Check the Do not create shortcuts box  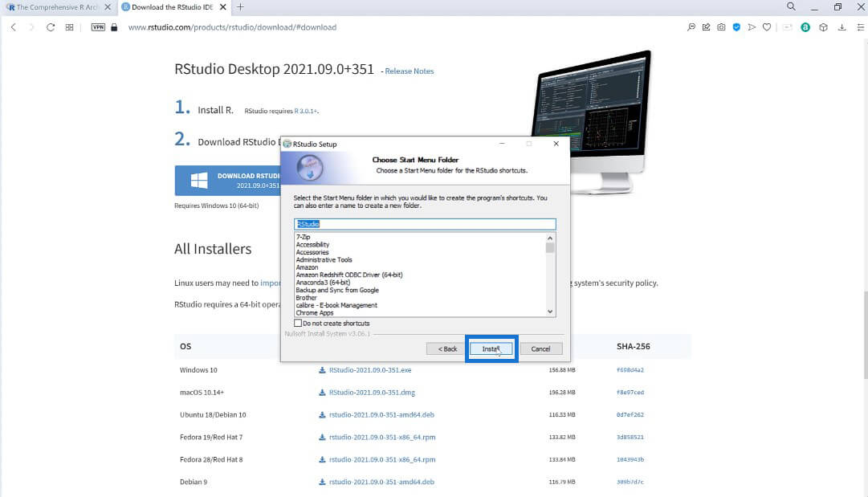(x=298, y=324)
